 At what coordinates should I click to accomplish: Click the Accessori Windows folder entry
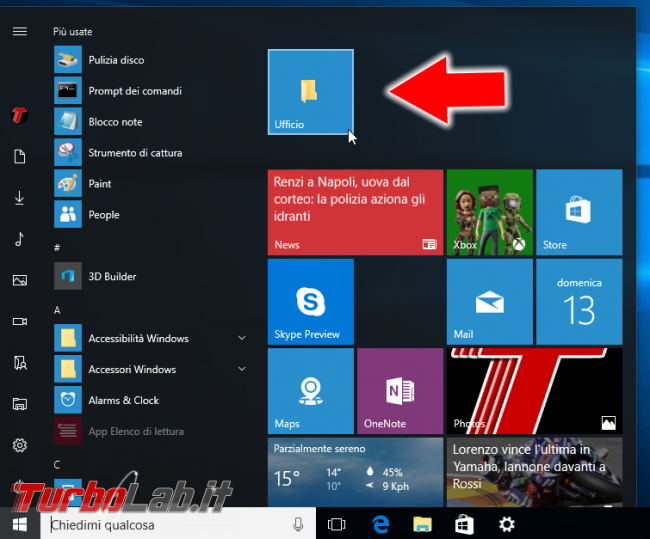[151, 369]
